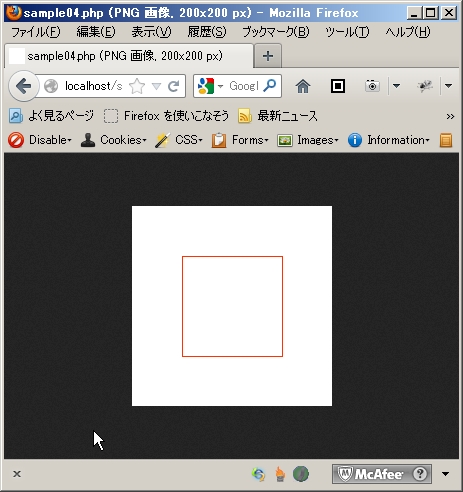The width and height of the screenshot is (463, 492).
Task: Show more bookmarks with the chevron
Action: [x=450, y=116]
